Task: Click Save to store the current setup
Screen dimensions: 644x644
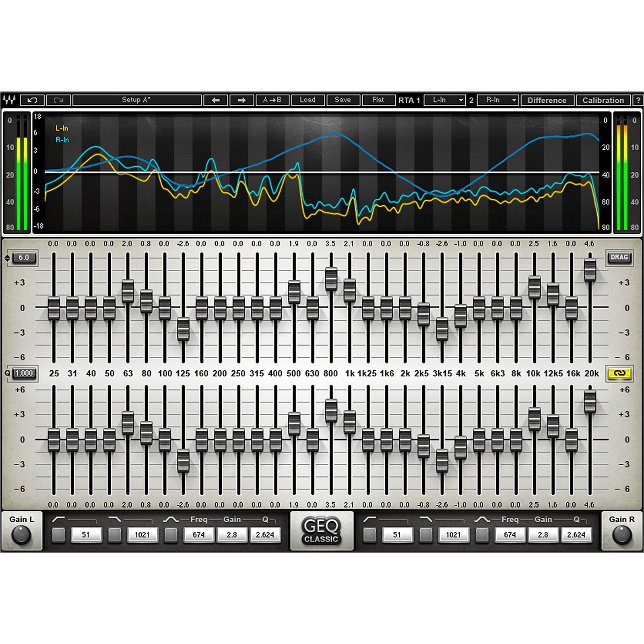Action: (x=343, y=100)
